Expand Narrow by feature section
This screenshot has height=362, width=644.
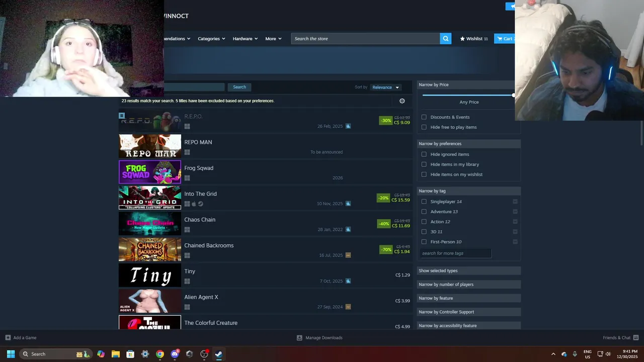[468, 298]
